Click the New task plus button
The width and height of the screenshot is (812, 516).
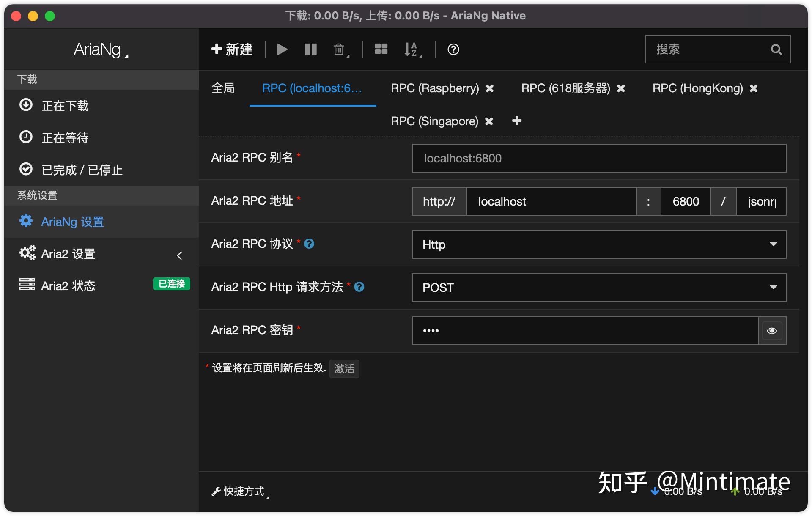tap(232, 49)
